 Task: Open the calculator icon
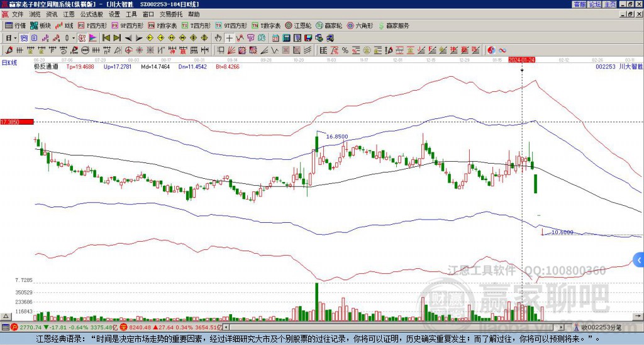[x=287, y=38]
